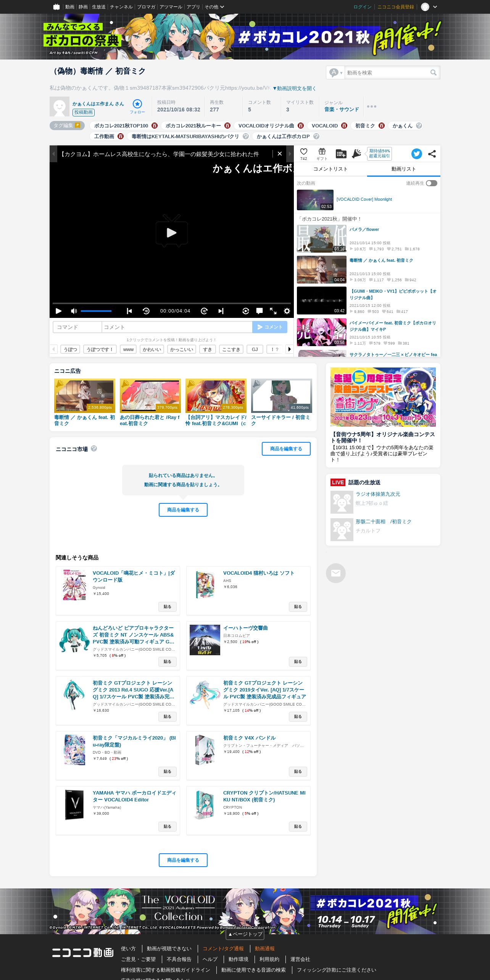This screenshot has height=980, width=490.
Task: Open the スーサイドキラー ad thumbnail
Action: (x=282, y=396)
